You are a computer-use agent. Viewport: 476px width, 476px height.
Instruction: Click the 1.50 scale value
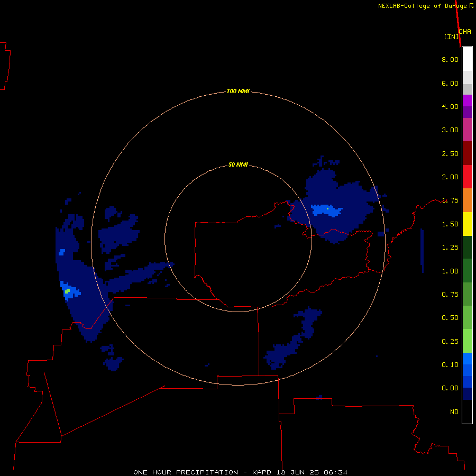click(450, 224)
